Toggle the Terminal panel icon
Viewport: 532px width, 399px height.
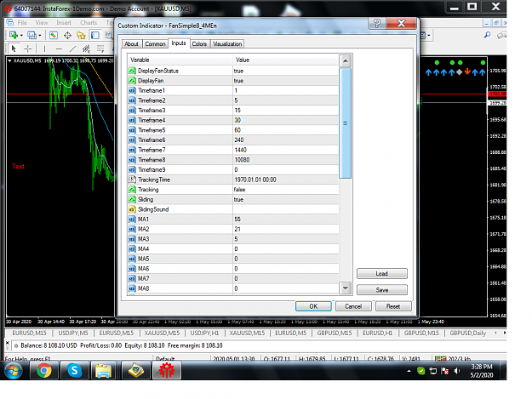tap(95, 35)
